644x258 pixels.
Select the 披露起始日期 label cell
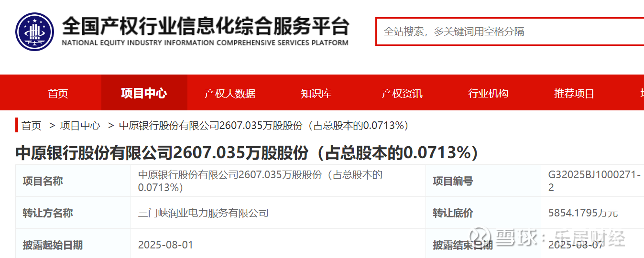coord(73,245)
